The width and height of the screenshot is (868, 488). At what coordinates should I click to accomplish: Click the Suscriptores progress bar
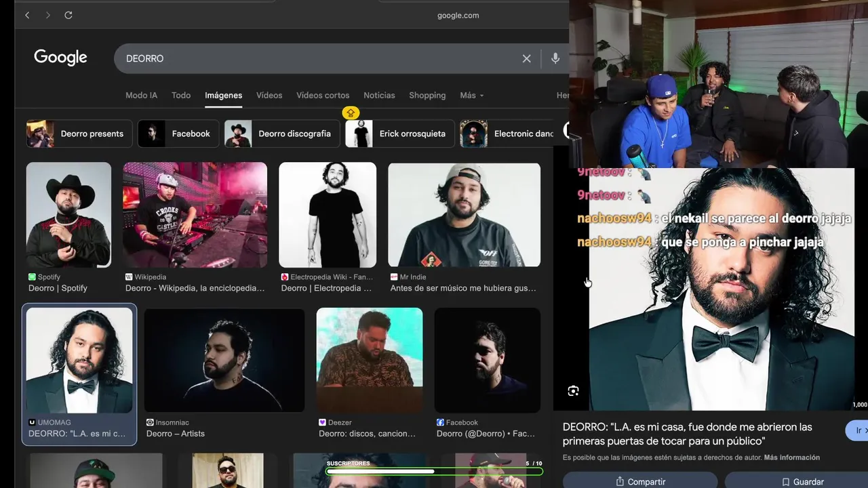click(x=434, y=471)
